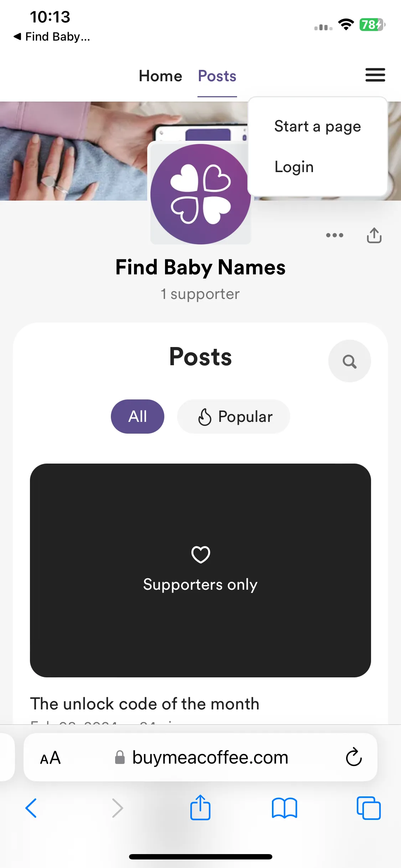401x868 pixels.
Task: Select the All posts filter
Action: point(138,417)
